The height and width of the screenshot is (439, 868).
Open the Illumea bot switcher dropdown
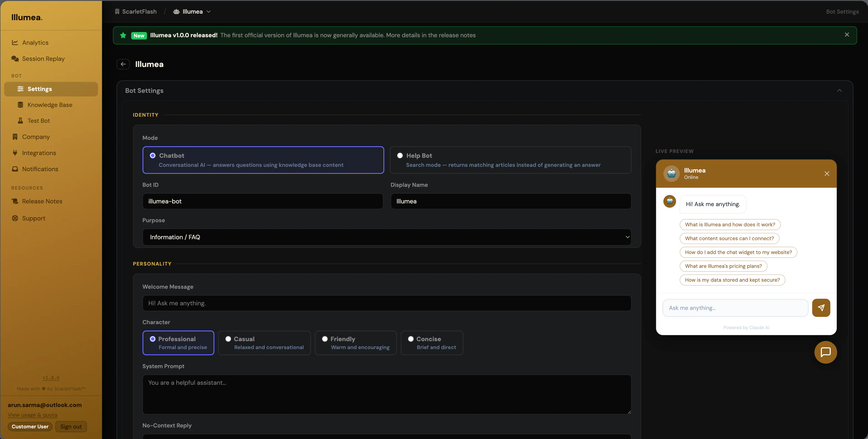pyautogui.click(x=192, y=12)
